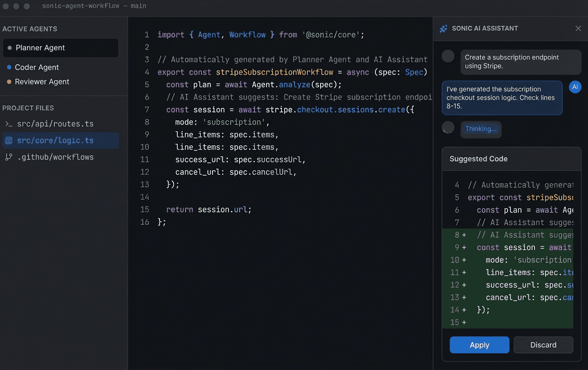Click the blue status dot of Coder Agent

9,67
